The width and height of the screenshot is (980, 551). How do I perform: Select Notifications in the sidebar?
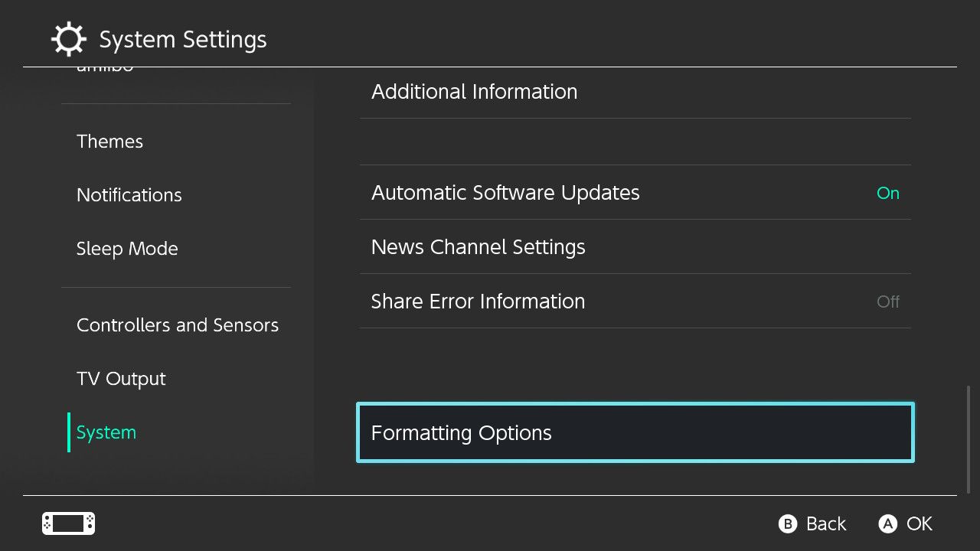(129, 195)
